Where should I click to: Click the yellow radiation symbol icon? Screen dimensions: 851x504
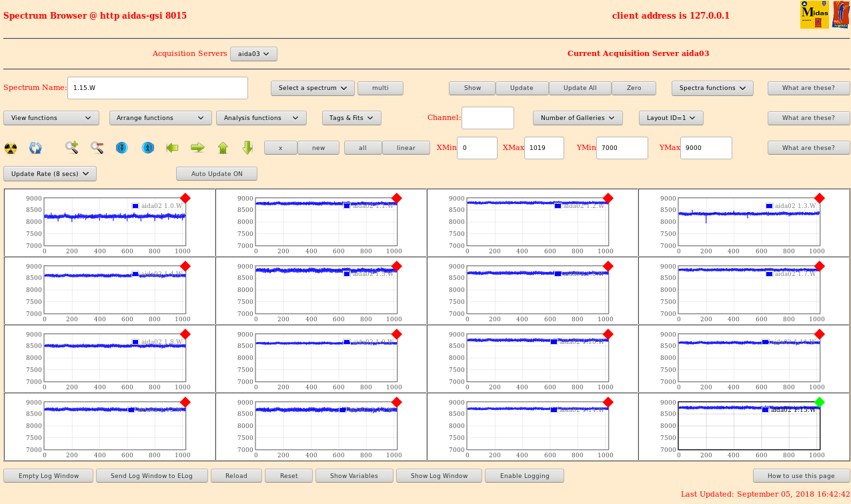[11, 148]
